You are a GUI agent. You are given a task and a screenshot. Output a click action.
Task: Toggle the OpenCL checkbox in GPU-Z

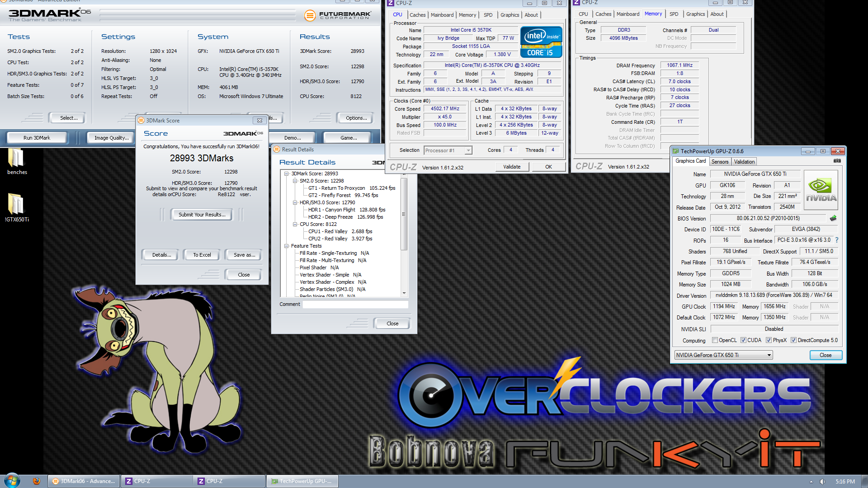click(x=715, y=340)
